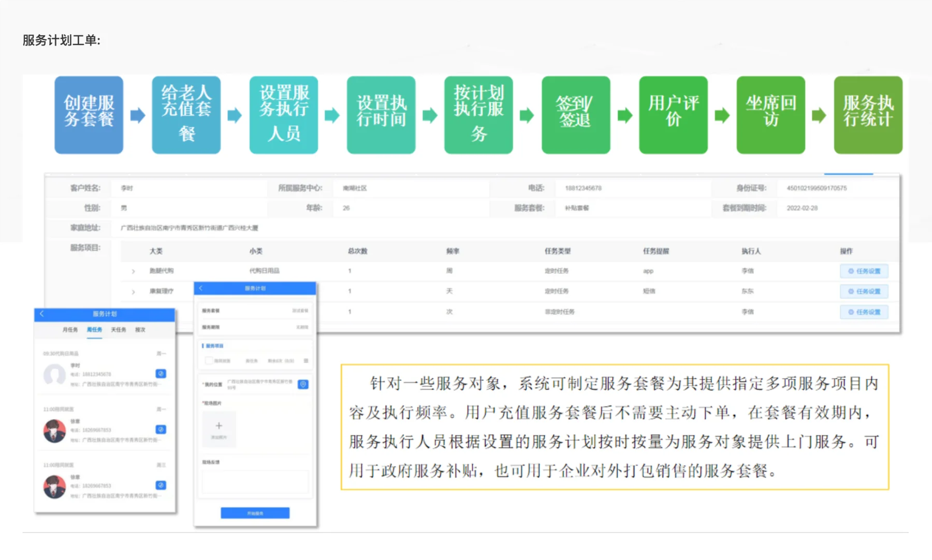
Task: Click the site feedback text box
Action: (x=255, y=482)
